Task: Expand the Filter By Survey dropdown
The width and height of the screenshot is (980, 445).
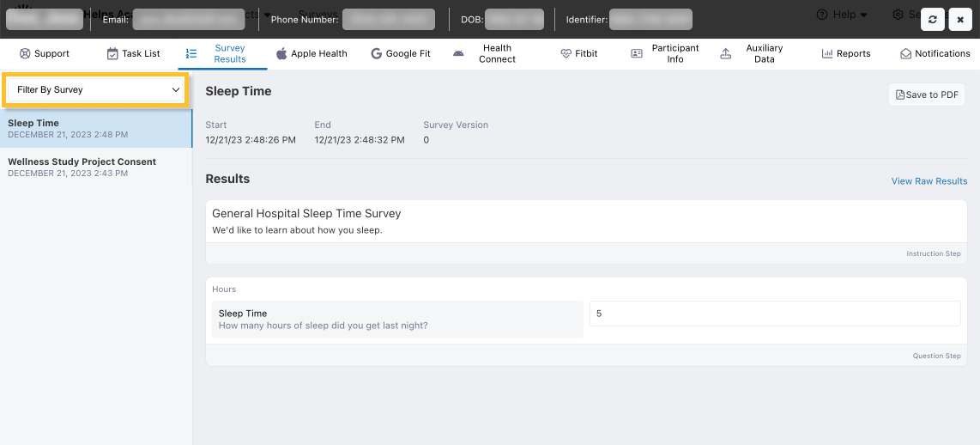Action: tap(95, 89)
